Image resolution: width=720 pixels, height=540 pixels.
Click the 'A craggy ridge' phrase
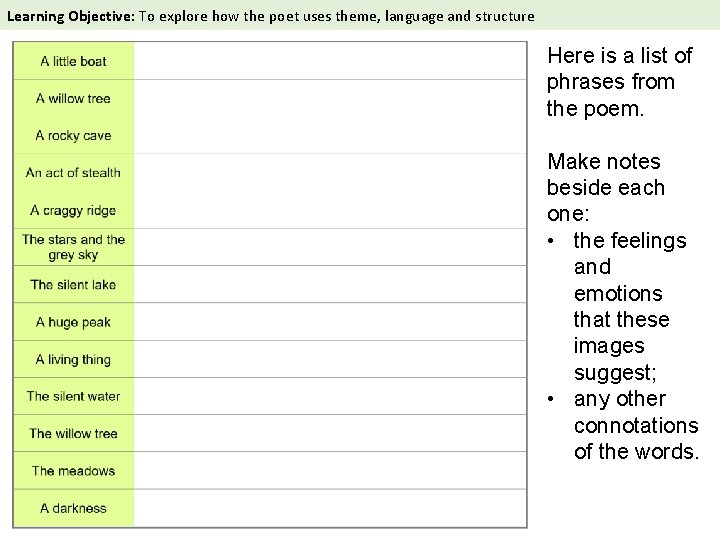73,210
